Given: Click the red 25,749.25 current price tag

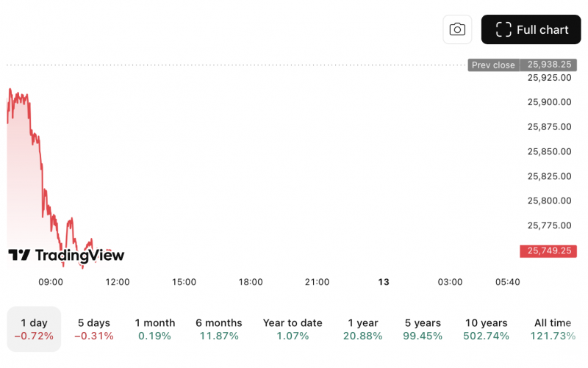Looking at the screenshot, I should click(548, 250).
